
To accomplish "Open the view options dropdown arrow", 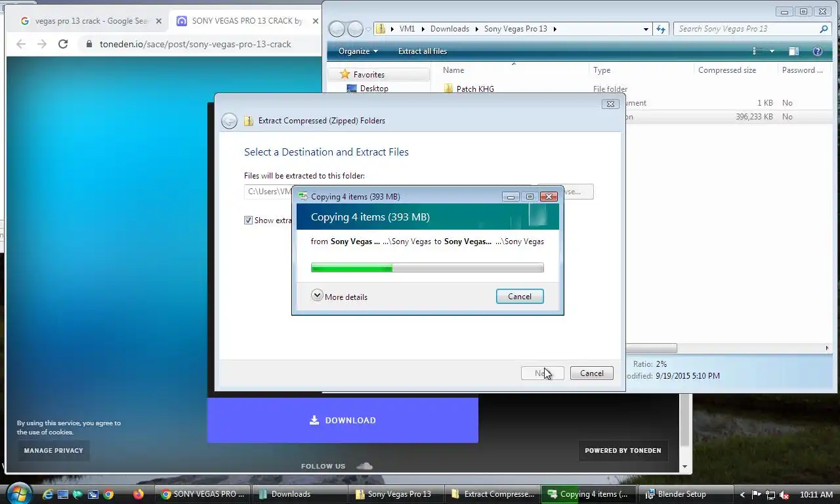I will point(772,51).
